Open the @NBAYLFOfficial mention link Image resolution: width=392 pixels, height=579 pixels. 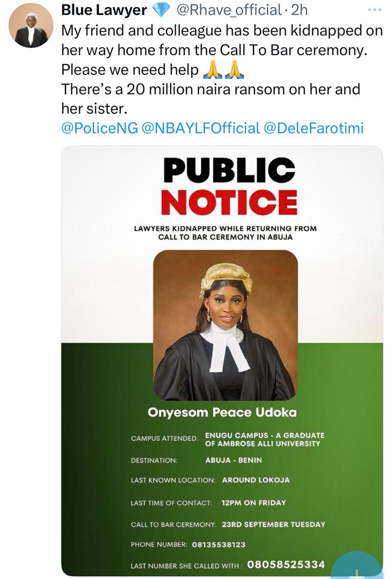coord(200,128)
